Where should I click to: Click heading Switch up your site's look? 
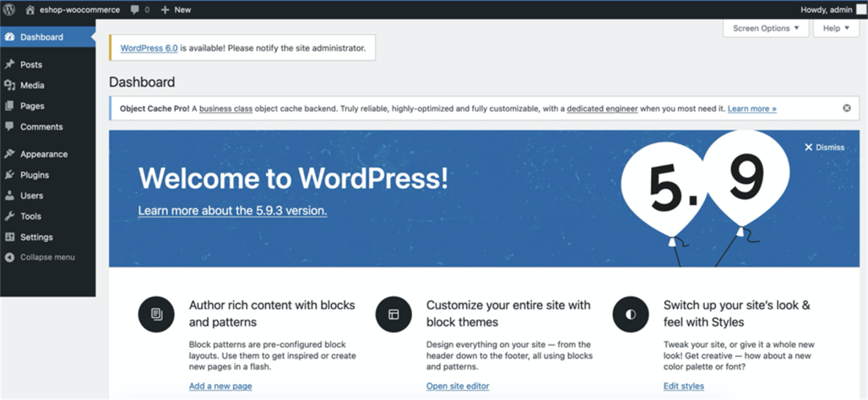[x=737, y=313]
